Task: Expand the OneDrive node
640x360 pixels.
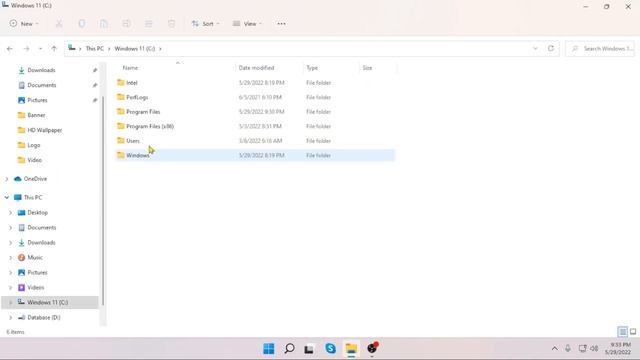Action: point(7,179)
